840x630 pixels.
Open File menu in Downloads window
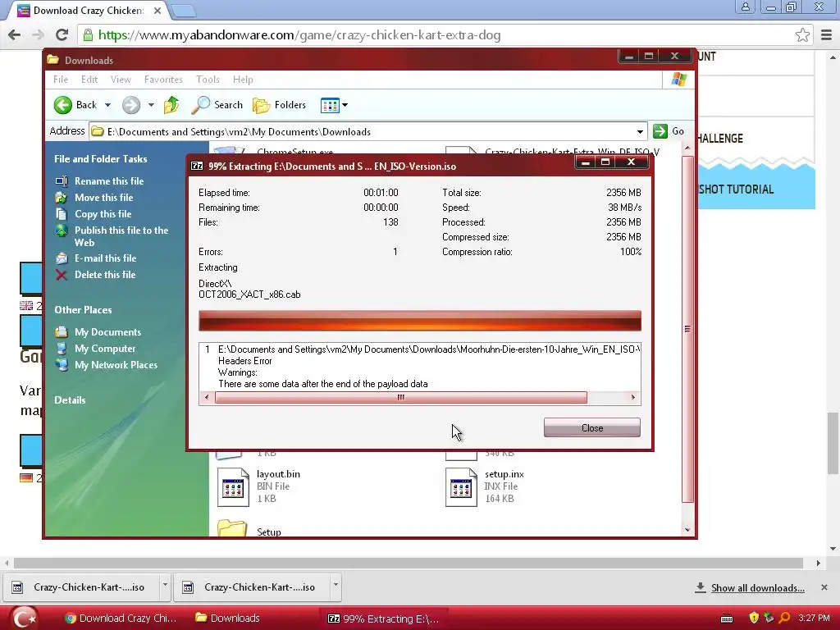click(61, 80)
